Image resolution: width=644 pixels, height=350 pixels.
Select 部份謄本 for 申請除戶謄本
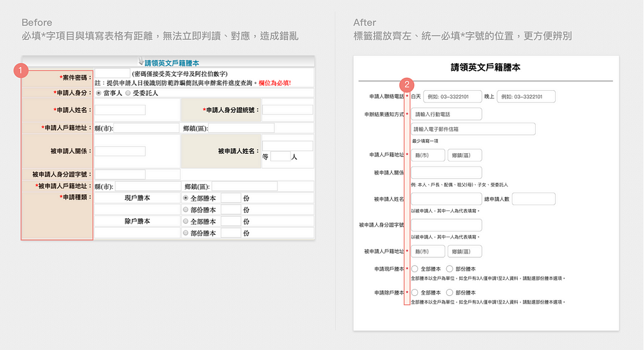coord(450,293)
